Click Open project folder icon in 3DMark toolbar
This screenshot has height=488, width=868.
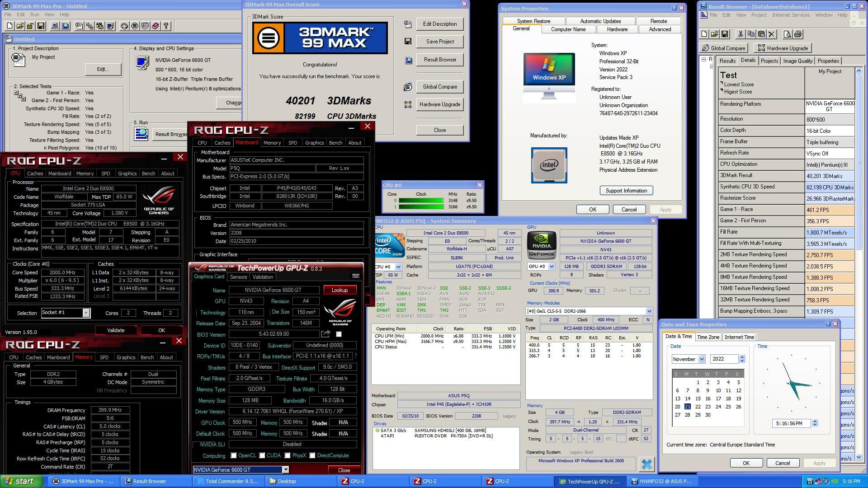pos(20,26)
